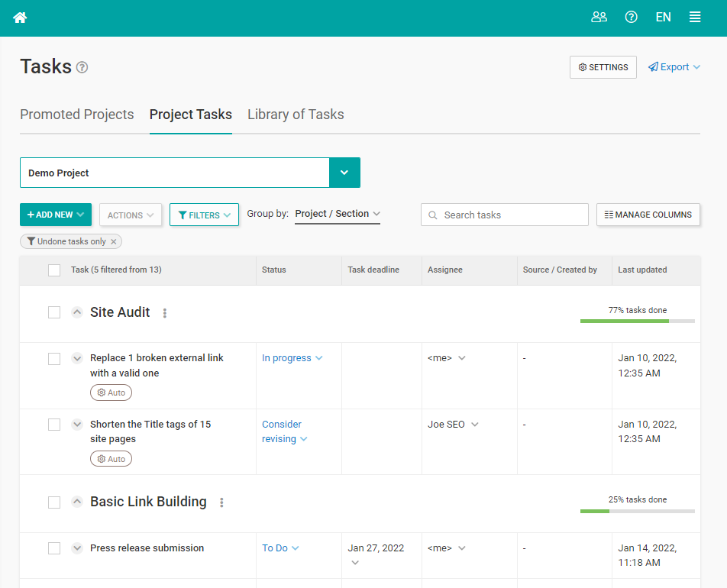Open the Demo Project dropdown arrow

pyautogui.click(x=344, y=173)
